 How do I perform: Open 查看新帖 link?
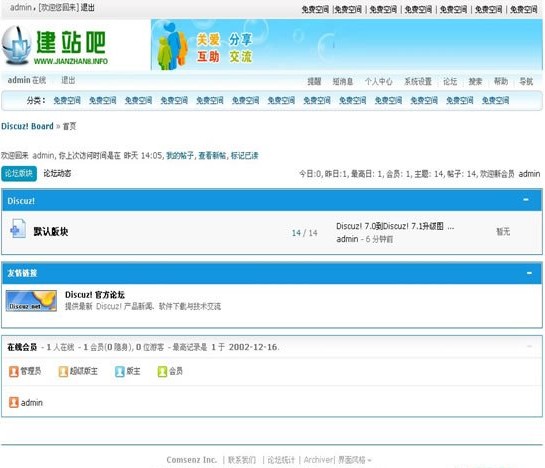pos(212,155)
